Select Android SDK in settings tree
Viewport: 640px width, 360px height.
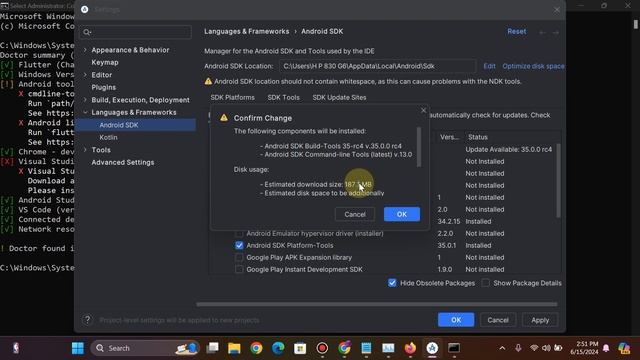tap(136, 125)
